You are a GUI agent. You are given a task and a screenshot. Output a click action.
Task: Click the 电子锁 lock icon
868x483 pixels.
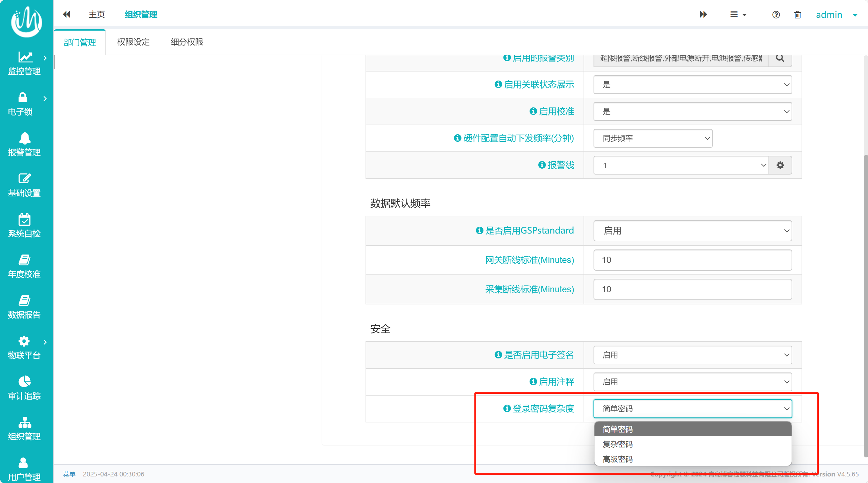[x=22, y=97]
